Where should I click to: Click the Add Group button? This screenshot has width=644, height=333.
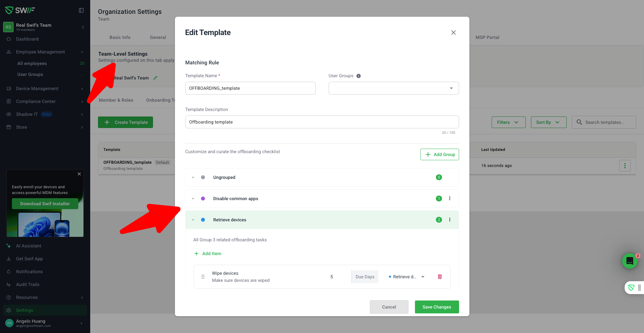[439, 154]
